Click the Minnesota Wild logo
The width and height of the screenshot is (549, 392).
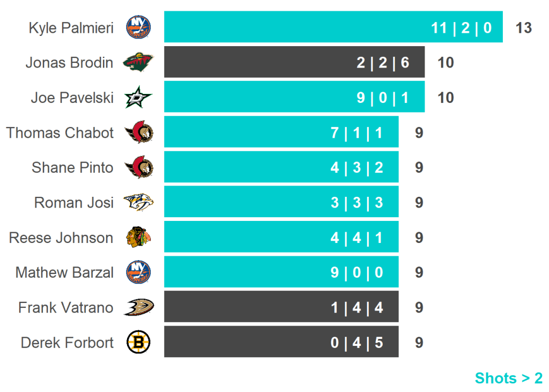click(x=138, y=62)
